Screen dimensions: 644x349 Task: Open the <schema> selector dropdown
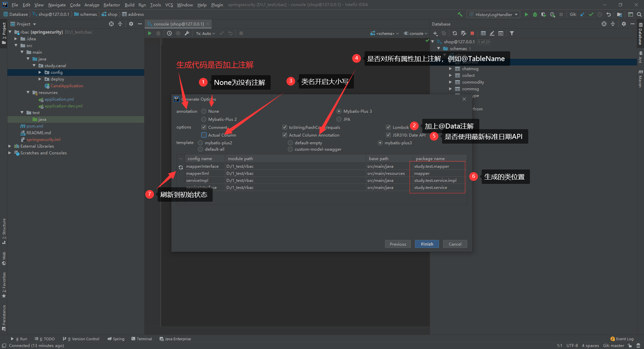pos(384,34)
